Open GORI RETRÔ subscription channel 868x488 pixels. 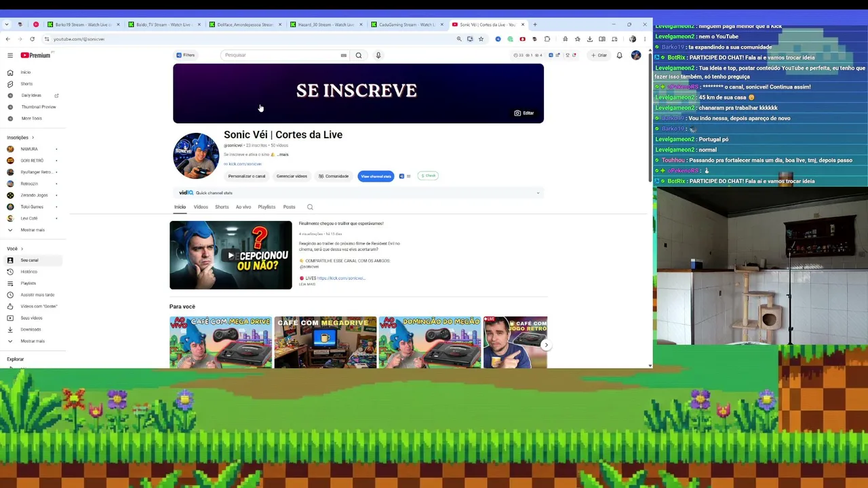[32, 161]
